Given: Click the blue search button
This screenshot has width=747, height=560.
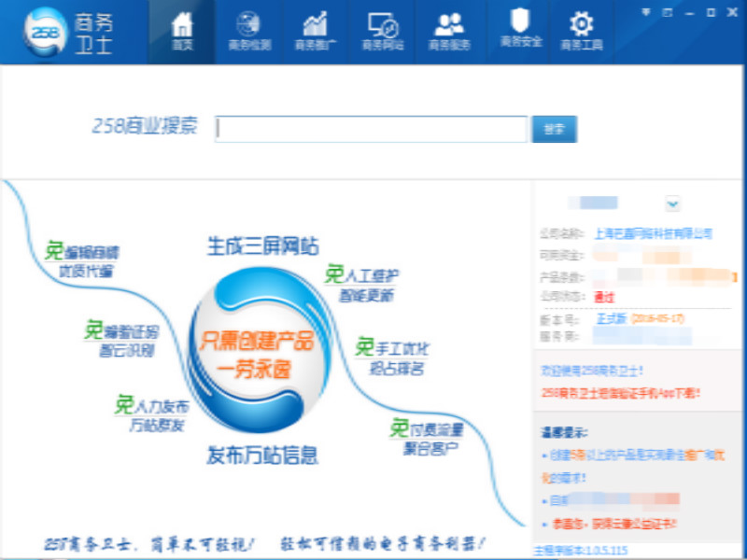Looking at the screenshot, I should [x=554, y=129].
